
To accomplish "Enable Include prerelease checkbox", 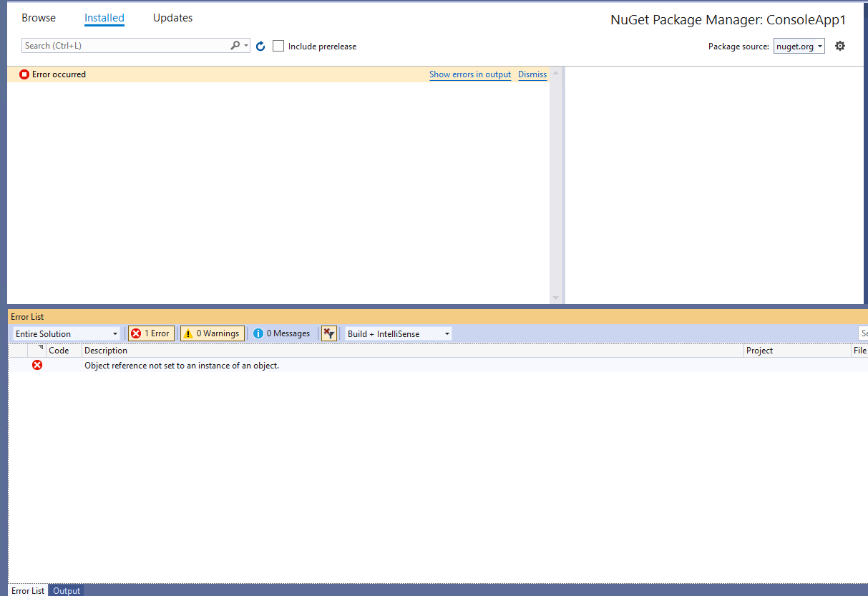I will (x=278, y=46).
